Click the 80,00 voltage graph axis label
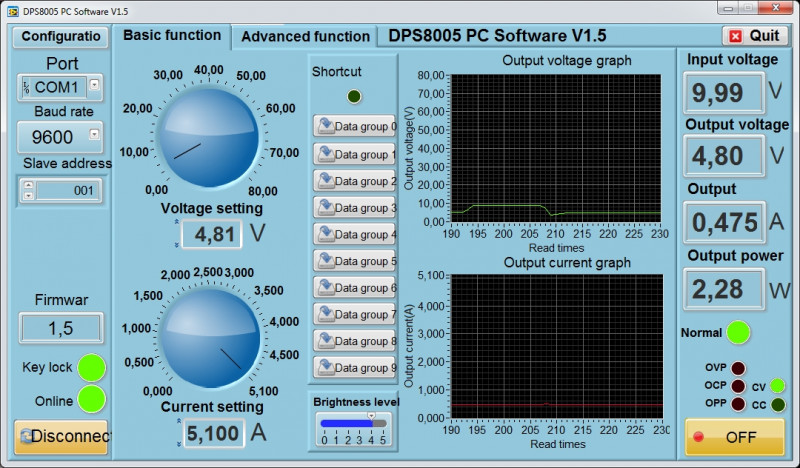 click(431, 76)
